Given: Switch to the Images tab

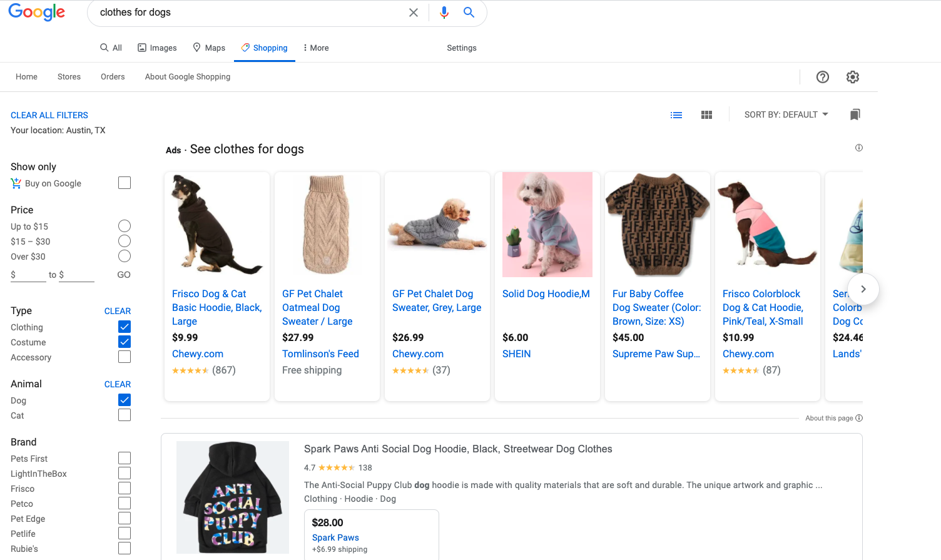Looking at the screenshot, I should pos(157,48).
